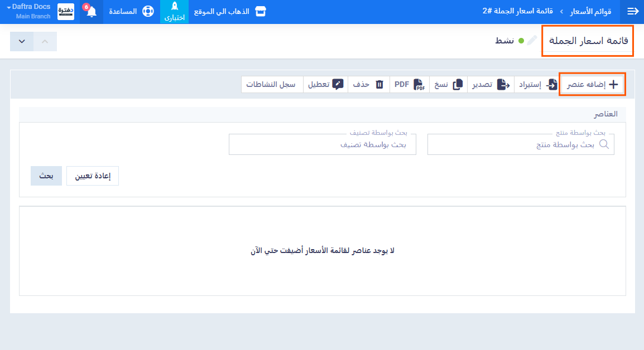Open سجل النشاطات activity log

[271, 85]
